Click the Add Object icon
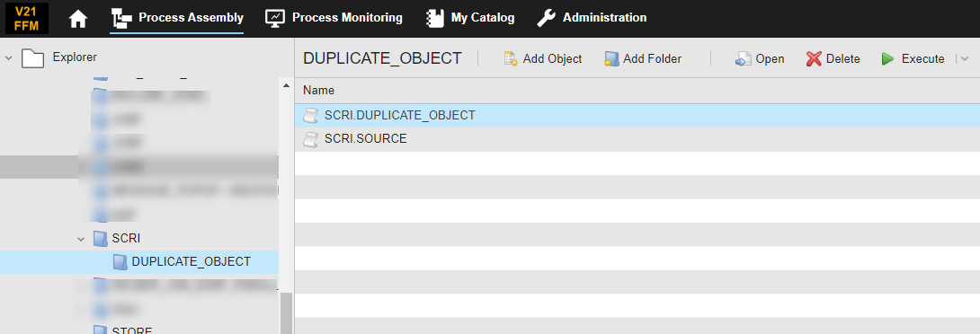 [x=511, y=58]
